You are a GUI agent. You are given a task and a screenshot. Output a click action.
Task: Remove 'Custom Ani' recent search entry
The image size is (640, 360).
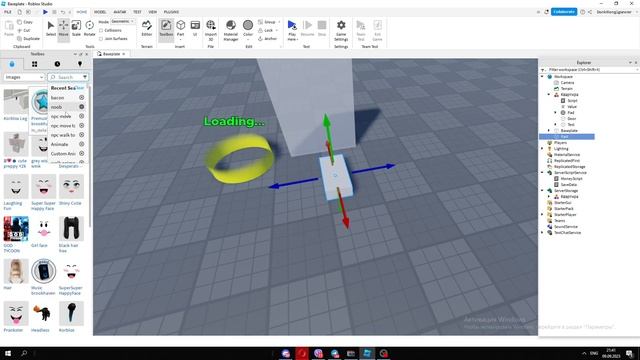82,153
